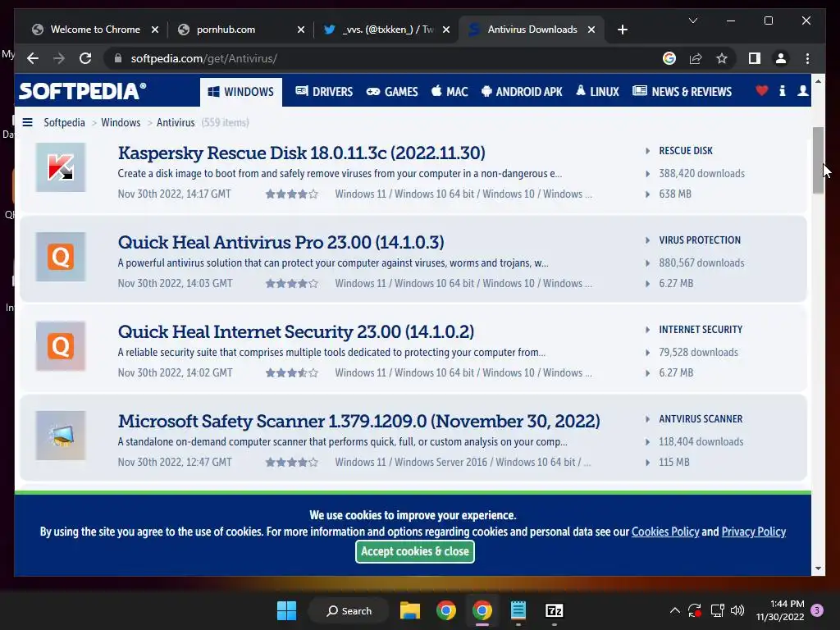Click the scrollbar down arrow
This screenshot has width=840, height=630.
point(818,568)
